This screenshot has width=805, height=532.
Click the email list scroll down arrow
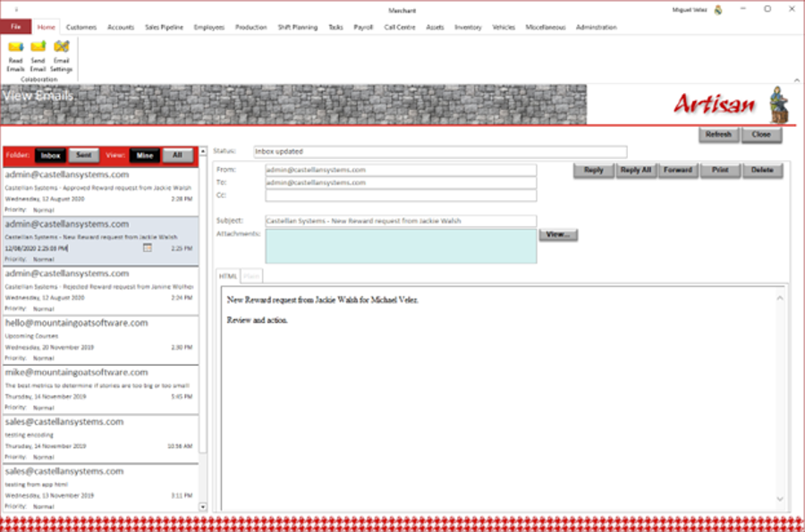[x=203, y=507]
